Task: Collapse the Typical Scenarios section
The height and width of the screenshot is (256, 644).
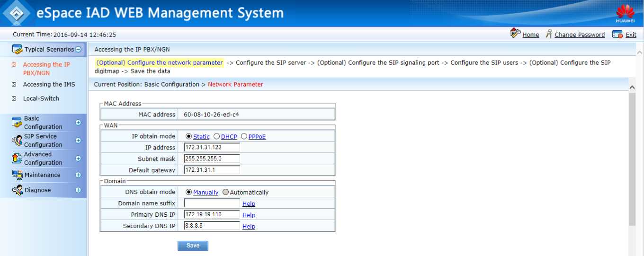Action: (x=78, y=49)
